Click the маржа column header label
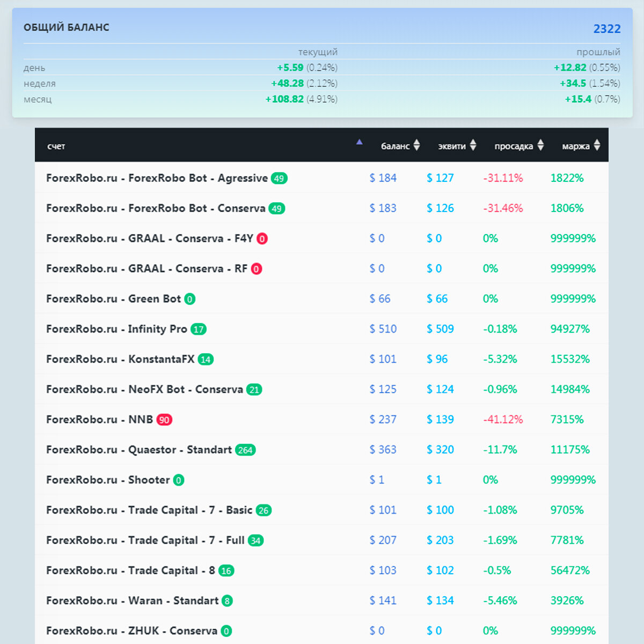 pyautogui.click(x=576, y=146)
